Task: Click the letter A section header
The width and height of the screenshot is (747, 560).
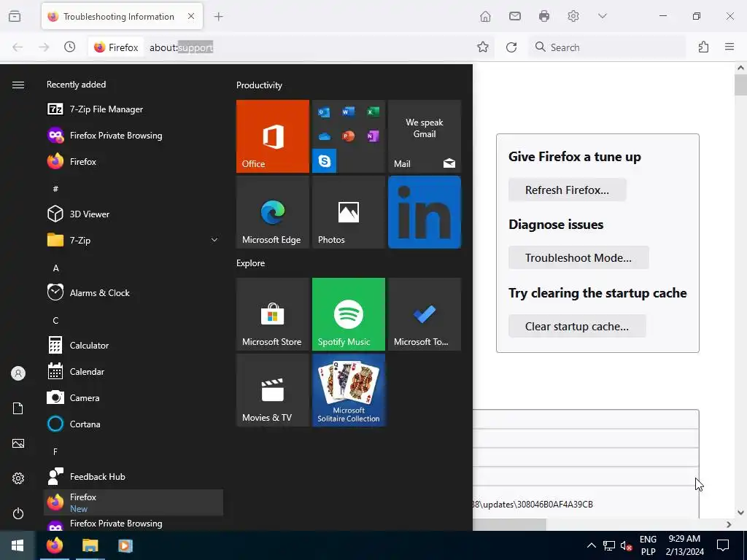Action: [x=55, y=268]
